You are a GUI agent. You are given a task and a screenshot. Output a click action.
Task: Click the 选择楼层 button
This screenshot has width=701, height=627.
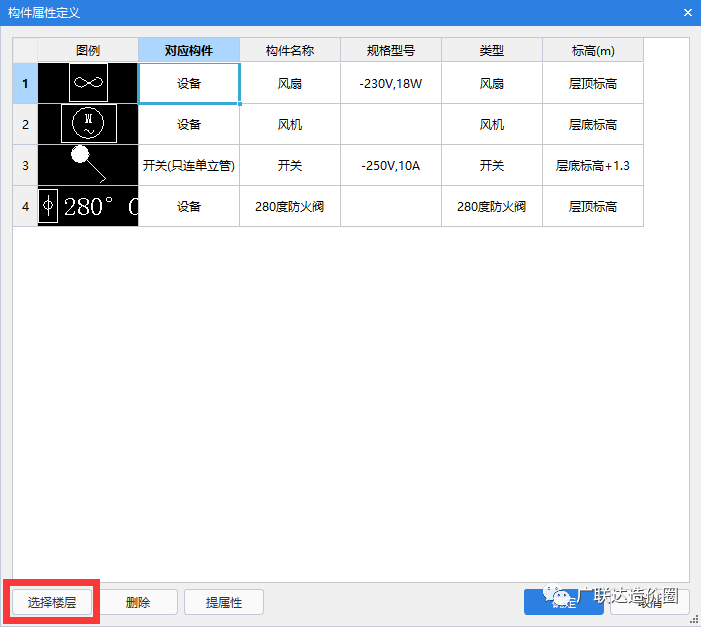pyautogui.click(x=52, y=602)
